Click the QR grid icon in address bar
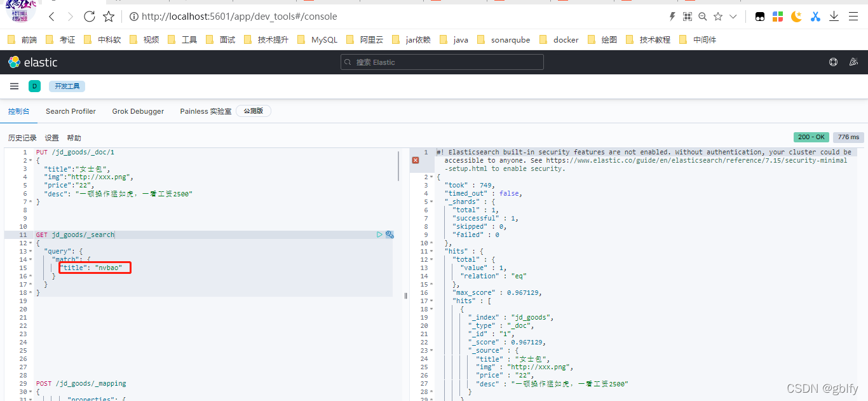Viewport: 868px width, 401px height. (x=687, y=17)
